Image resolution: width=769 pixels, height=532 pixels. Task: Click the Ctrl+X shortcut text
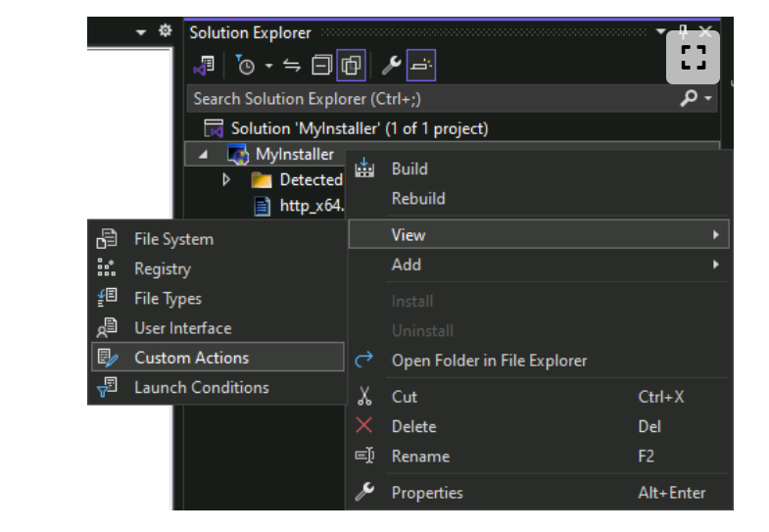tap(660, 397)
